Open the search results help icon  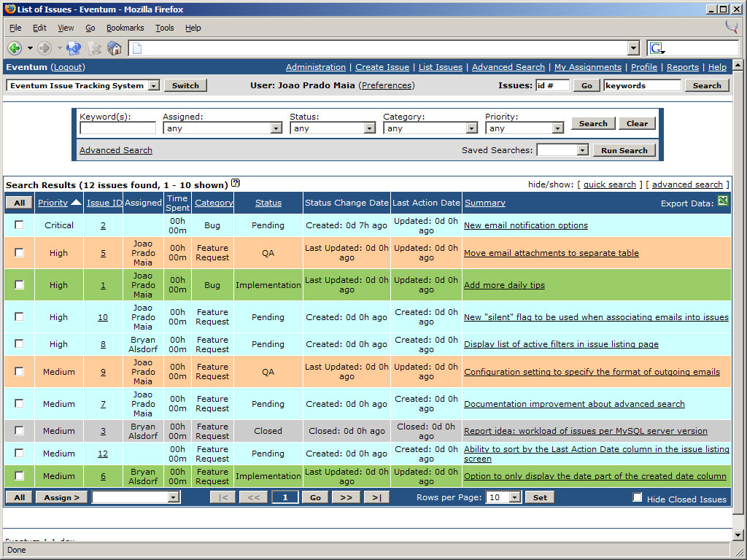pyautogui.click(x=236, y=184)
